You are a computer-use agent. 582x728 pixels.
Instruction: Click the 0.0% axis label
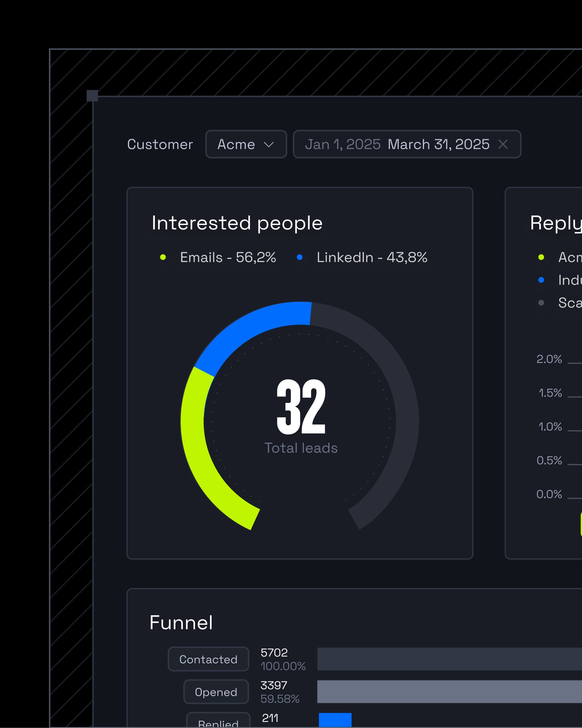coord(549,494)
